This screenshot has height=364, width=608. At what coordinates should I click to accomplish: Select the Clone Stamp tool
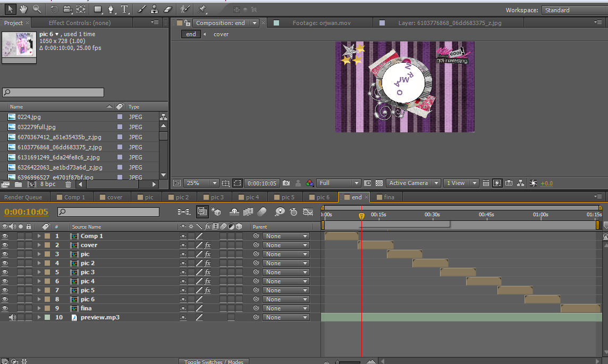click(x=154, y=10)
